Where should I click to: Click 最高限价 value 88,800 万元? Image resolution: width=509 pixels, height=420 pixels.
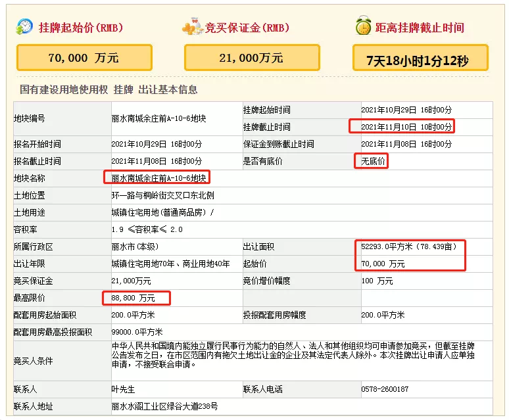tap(133, 298)
